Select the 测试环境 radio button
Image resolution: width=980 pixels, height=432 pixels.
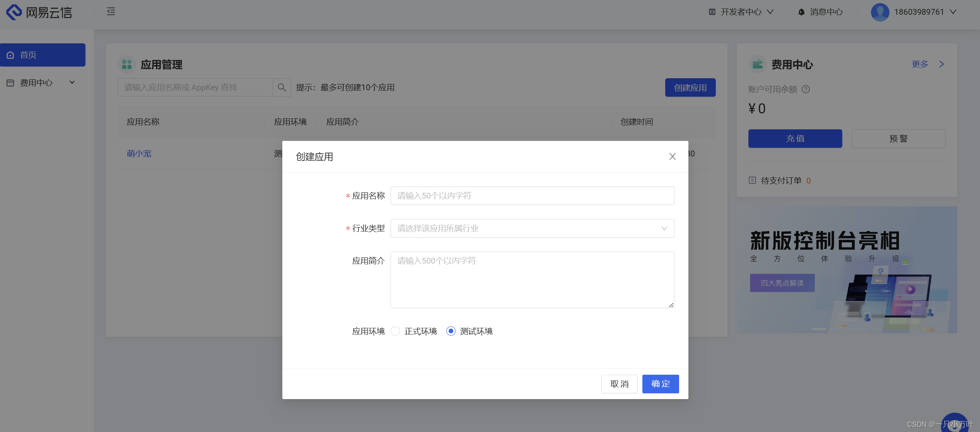click(450, 331)
